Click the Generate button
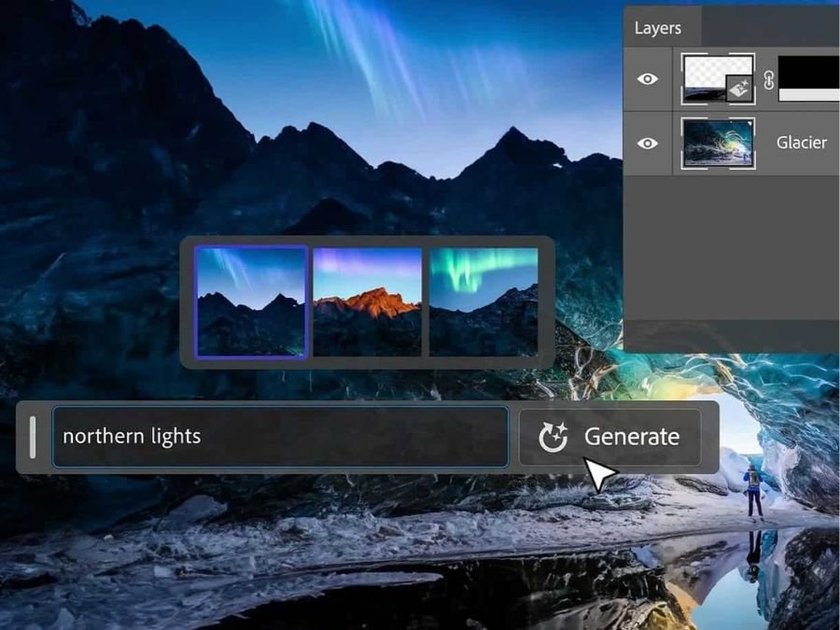The height and width of the screenshot is (630, 840). click(611, 436)
